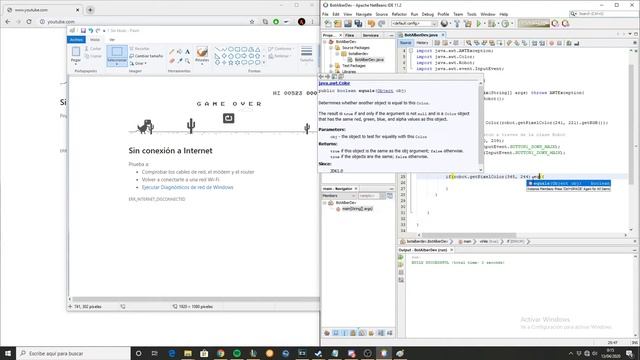Expand the Libraries node
Screen dimensions: 640x360
pos(331,71)
